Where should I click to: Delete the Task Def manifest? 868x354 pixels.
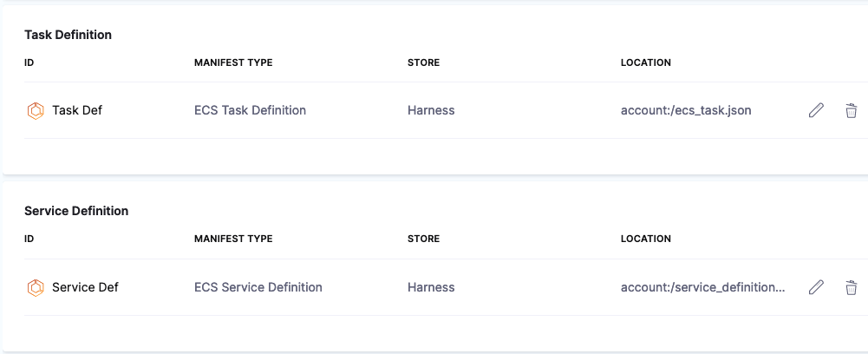click(852, 110)
